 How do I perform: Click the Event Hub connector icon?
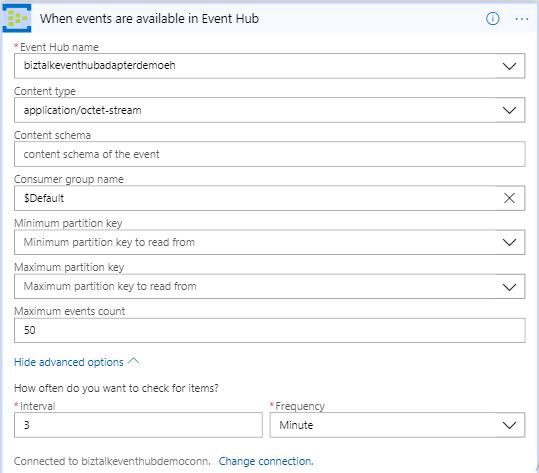pos(17,18)
